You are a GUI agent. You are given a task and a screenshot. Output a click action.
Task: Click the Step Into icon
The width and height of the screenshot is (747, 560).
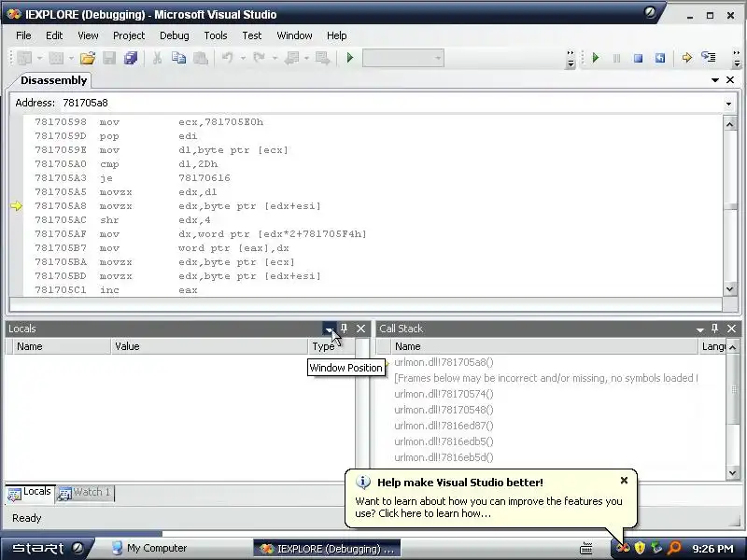click(709, 58)
